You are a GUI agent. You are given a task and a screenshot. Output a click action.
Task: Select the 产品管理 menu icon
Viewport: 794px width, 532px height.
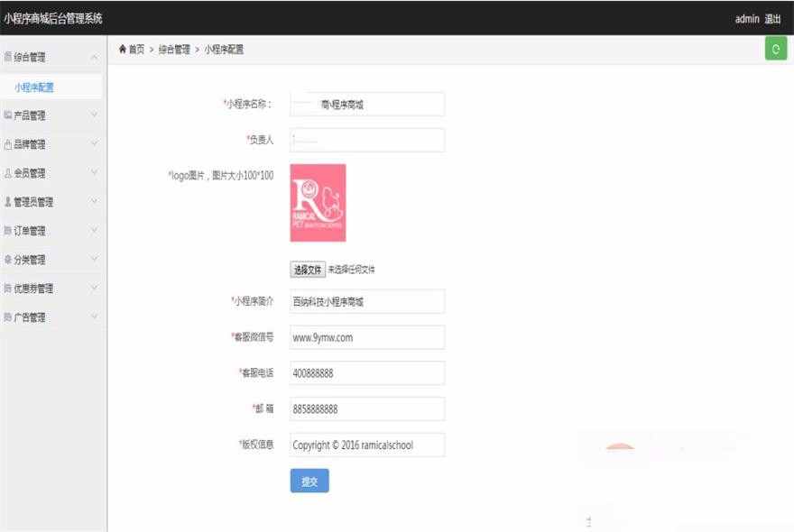[11, 115]
